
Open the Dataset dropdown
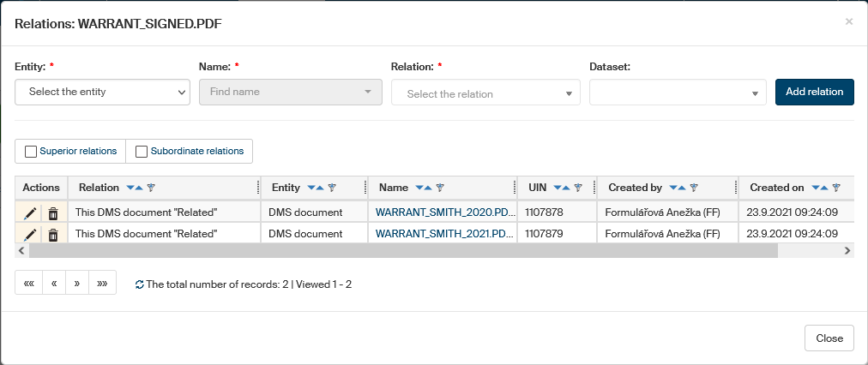[678, 93]
